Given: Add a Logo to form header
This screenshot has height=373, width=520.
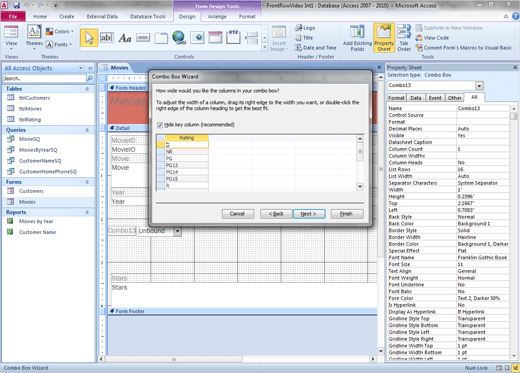Looking at the screenshot, I should (x=305, y=28).
